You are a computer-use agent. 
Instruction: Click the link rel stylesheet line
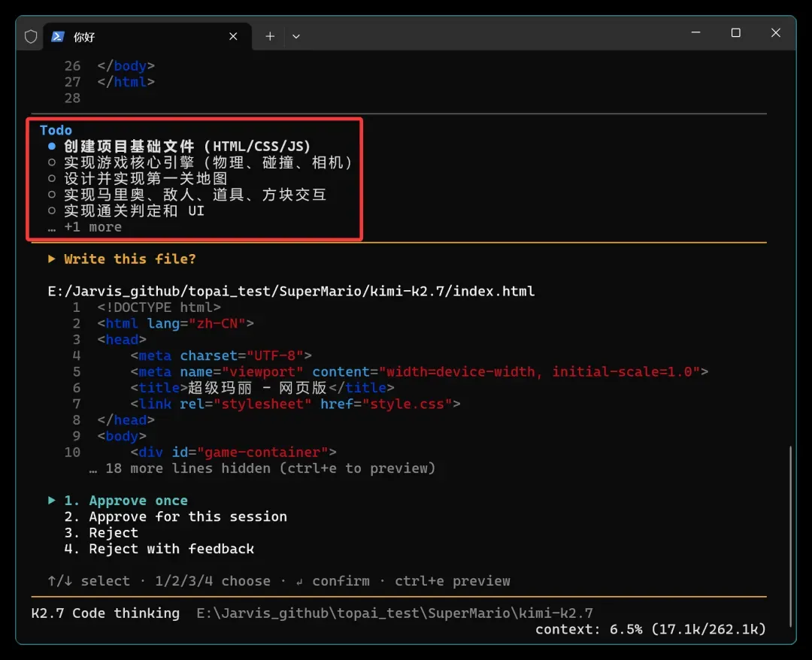[295, 404]
